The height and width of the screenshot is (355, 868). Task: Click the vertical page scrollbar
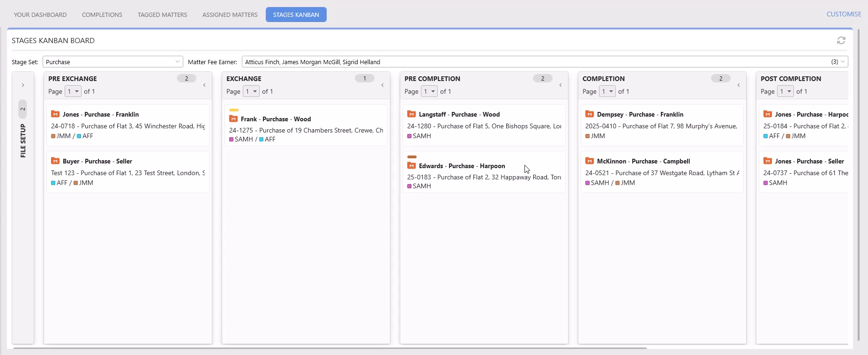click(x=859, y=185)
